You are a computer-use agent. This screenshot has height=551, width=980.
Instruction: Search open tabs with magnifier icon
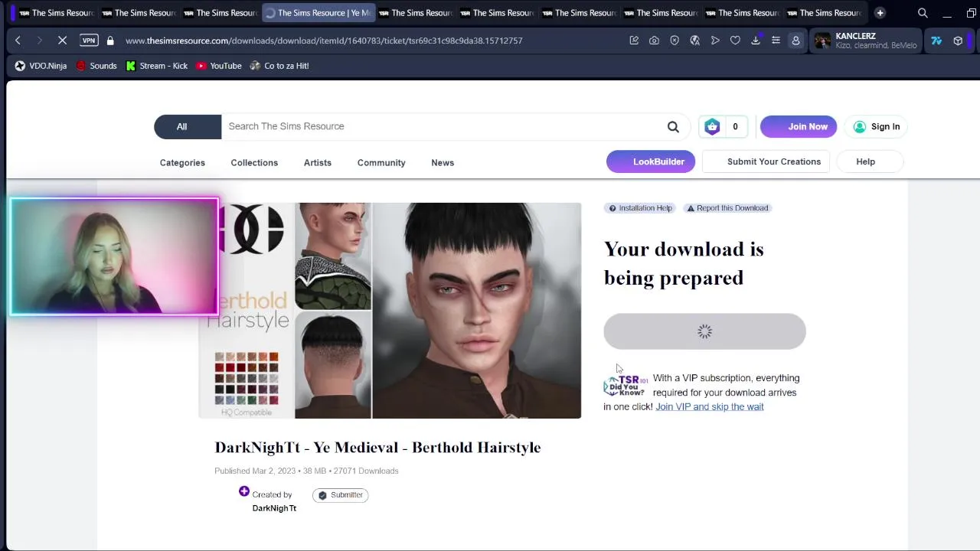923,13
